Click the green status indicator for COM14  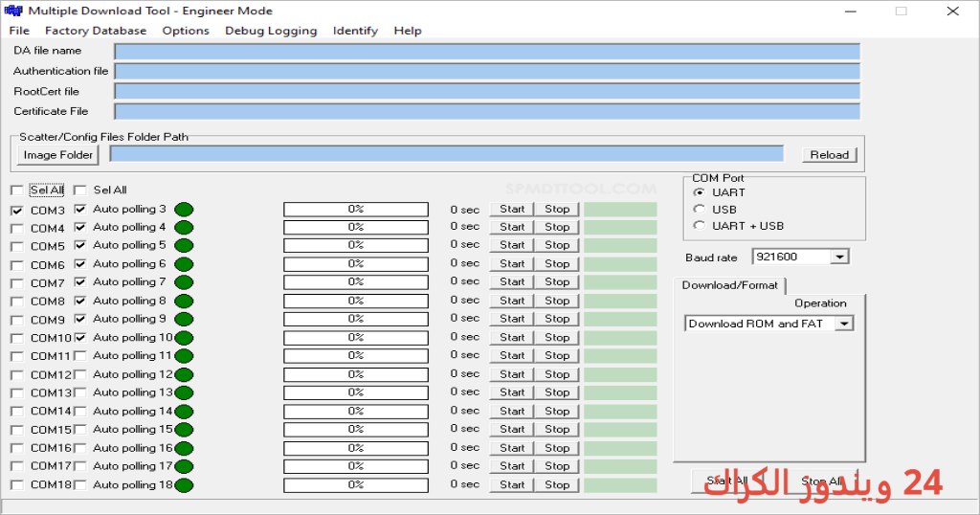[184, 412]
